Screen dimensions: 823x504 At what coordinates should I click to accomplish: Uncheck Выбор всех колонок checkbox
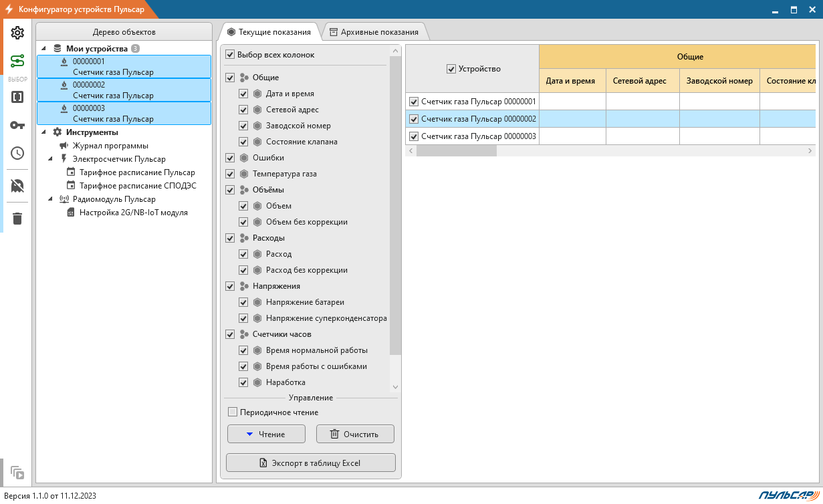tap(230, 55)
